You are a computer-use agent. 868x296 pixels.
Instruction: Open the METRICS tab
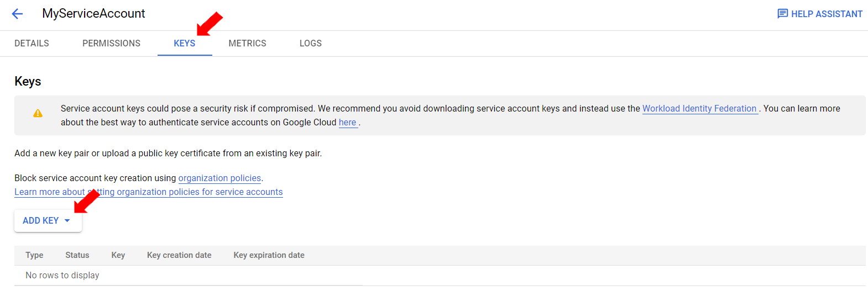click(247, 43)
